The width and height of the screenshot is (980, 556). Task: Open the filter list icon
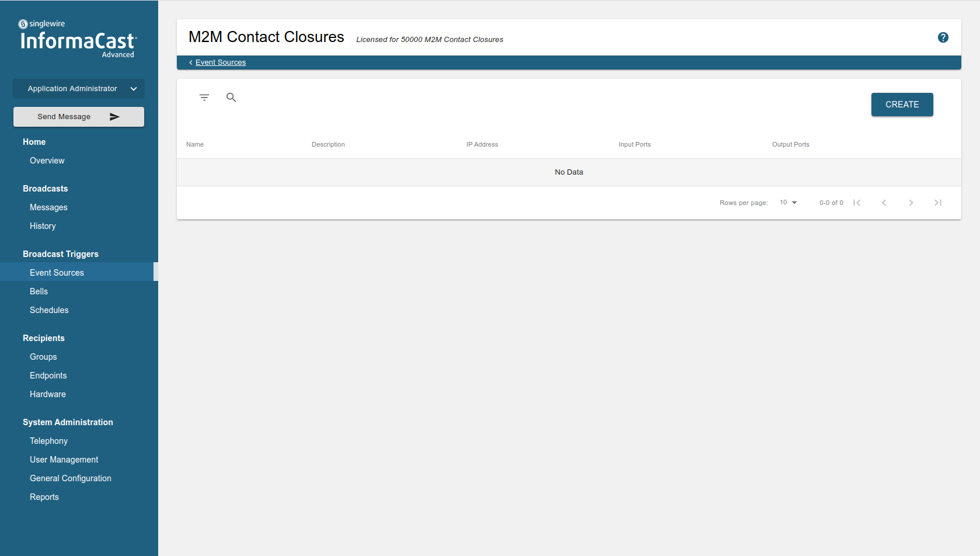click(x=204, y=98)
